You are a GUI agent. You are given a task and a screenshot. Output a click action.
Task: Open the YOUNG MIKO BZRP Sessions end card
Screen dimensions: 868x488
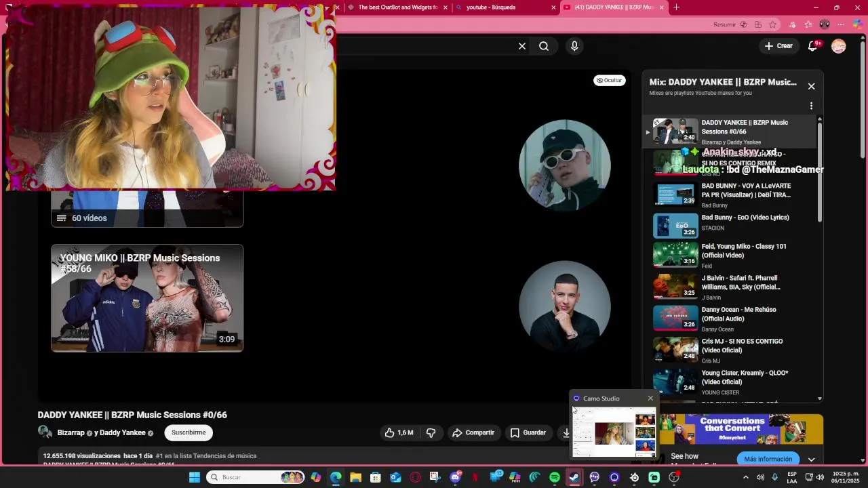147,298
